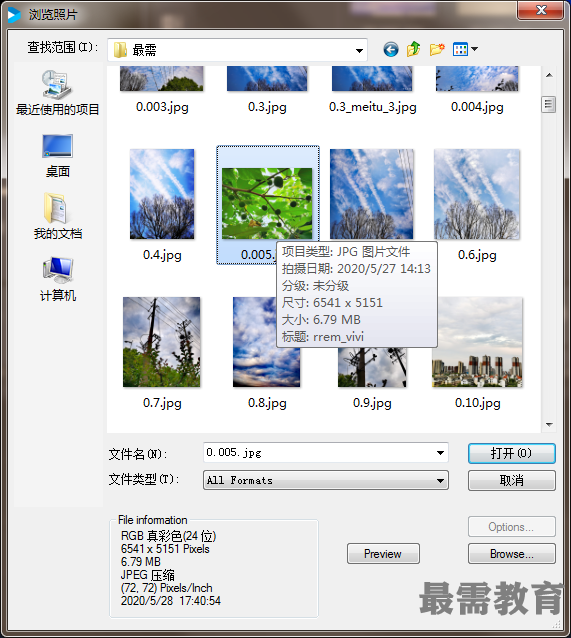Select the 0.4.jpg sky photo thumbnail

tap(162, 194)
